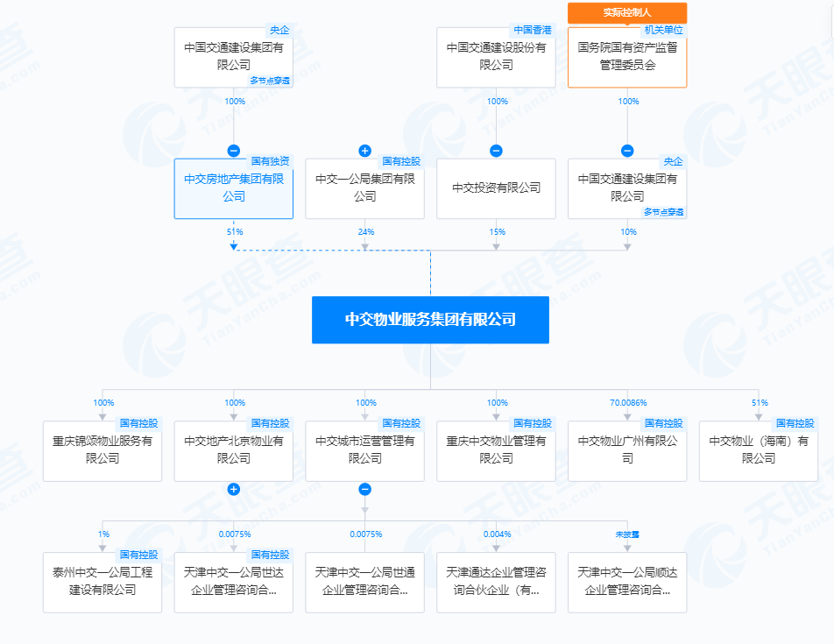Select the 实际控制人 orange label
Screen dimensions: 834x644
point(627,12)
